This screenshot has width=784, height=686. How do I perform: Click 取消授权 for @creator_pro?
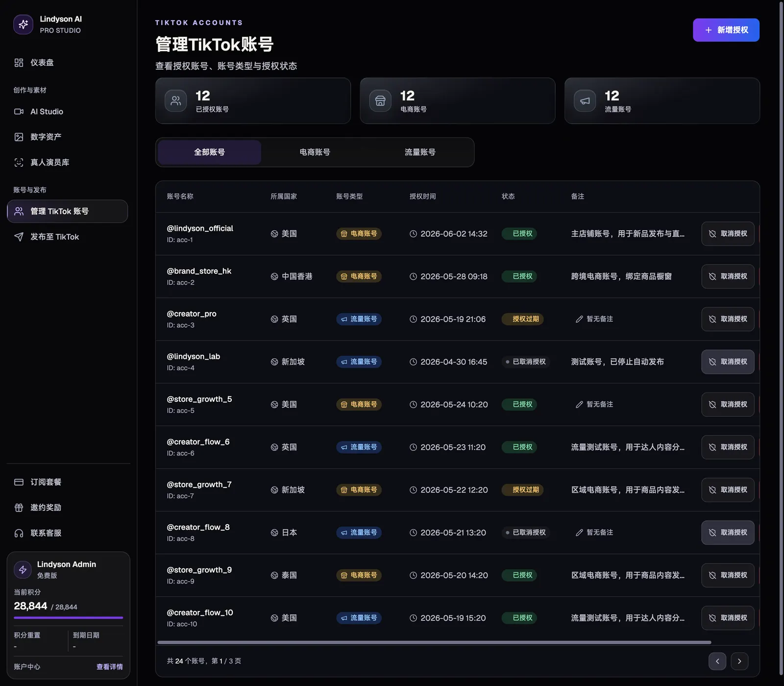[x=728, y=319]
